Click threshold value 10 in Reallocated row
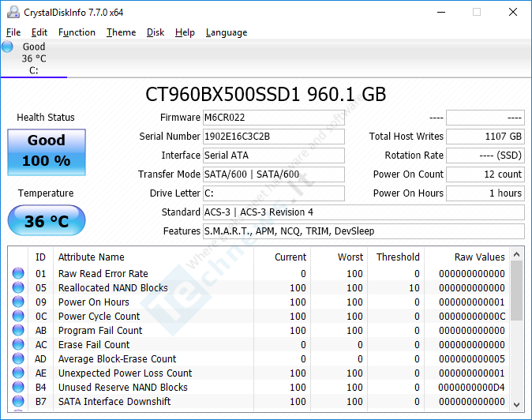 tap(414, 287)
